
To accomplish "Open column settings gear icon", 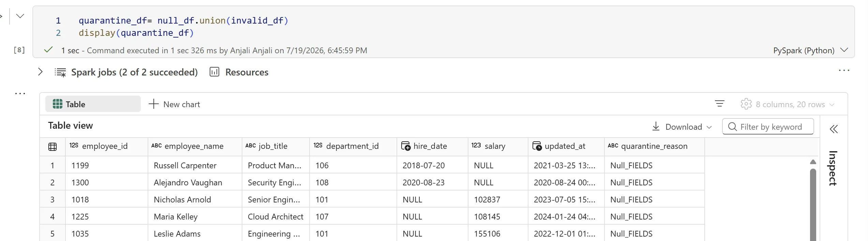I will (x=746, y=104).
